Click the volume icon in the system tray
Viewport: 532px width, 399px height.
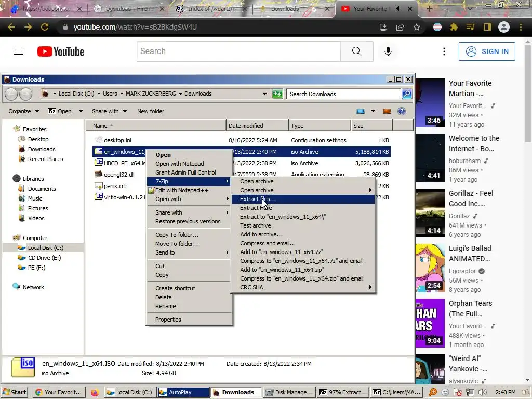point(482,393)
